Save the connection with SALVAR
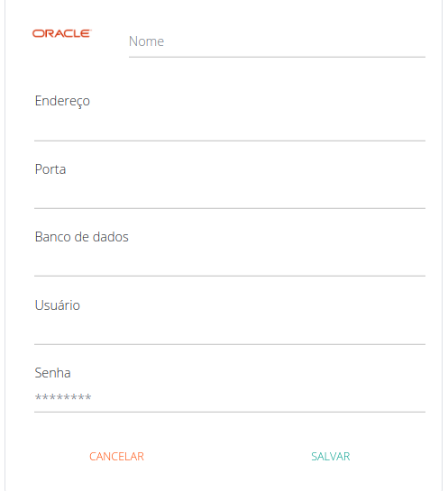Viewport: 448px width, 491px height. coord(331,457)
